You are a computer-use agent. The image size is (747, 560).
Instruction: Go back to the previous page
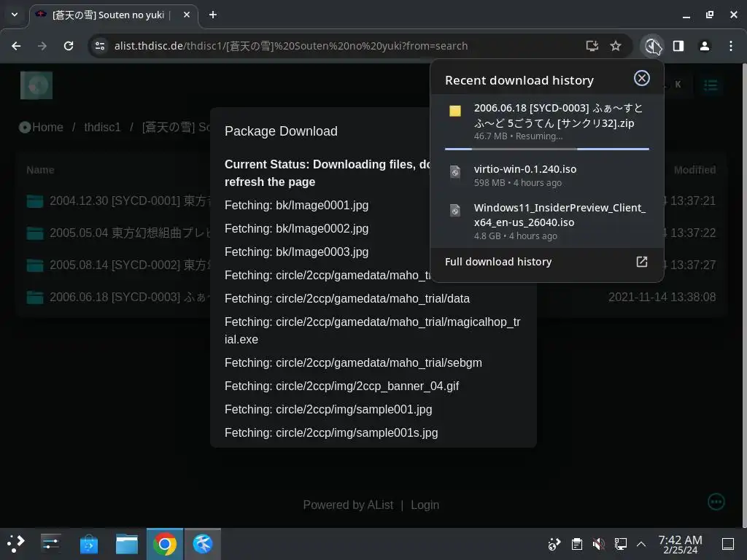[x=16, y=46]
